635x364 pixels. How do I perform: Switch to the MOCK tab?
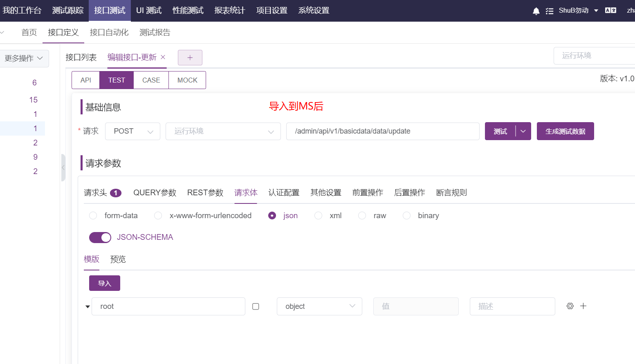point(187,80)
